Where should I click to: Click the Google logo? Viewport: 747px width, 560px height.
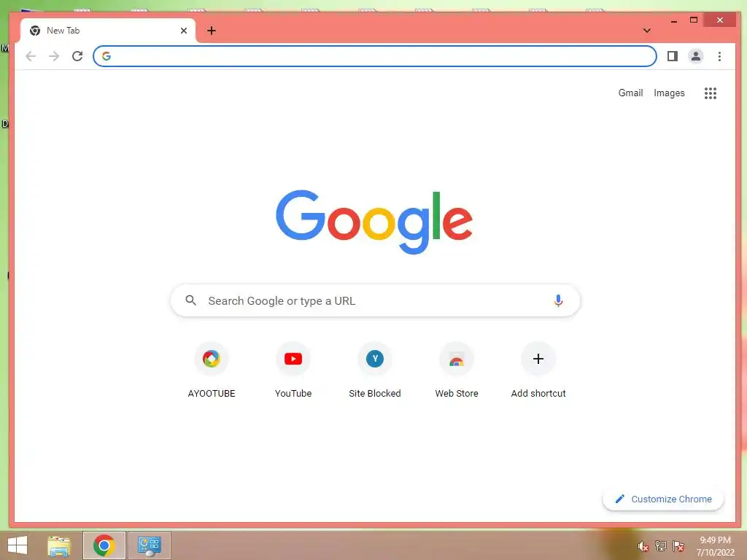tap(374, 222)
